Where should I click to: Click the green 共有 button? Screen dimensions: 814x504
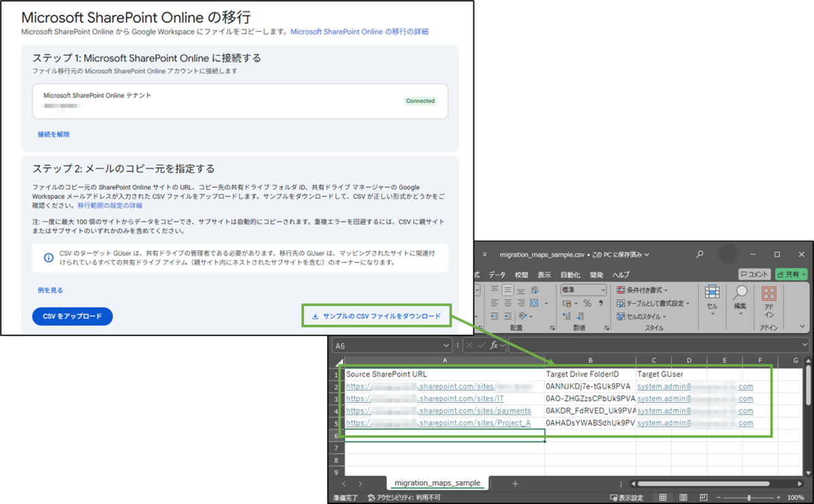tap(792, 274)
